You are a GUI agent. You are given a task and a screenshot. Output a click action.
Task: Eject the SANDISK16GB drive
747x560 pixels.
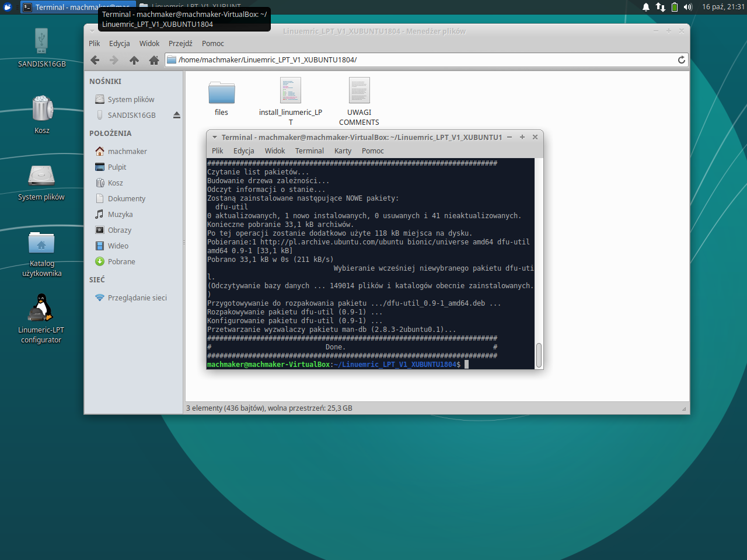point(177,116)
